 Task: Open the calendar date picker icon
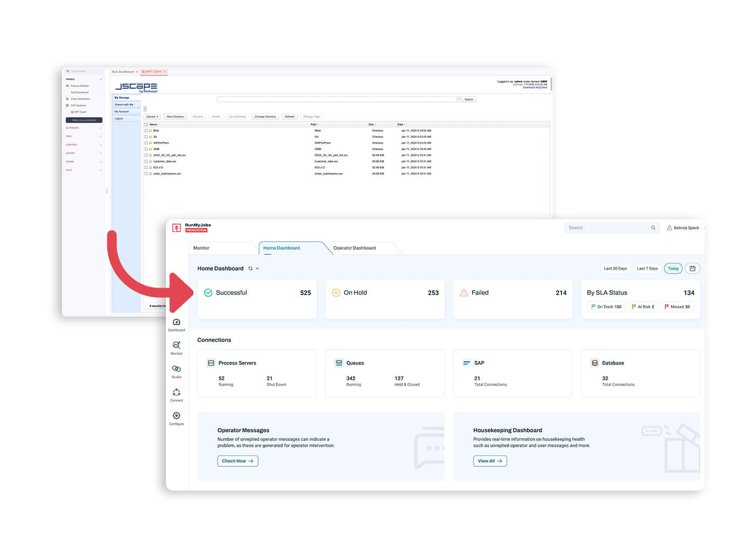tap(692, 268)
